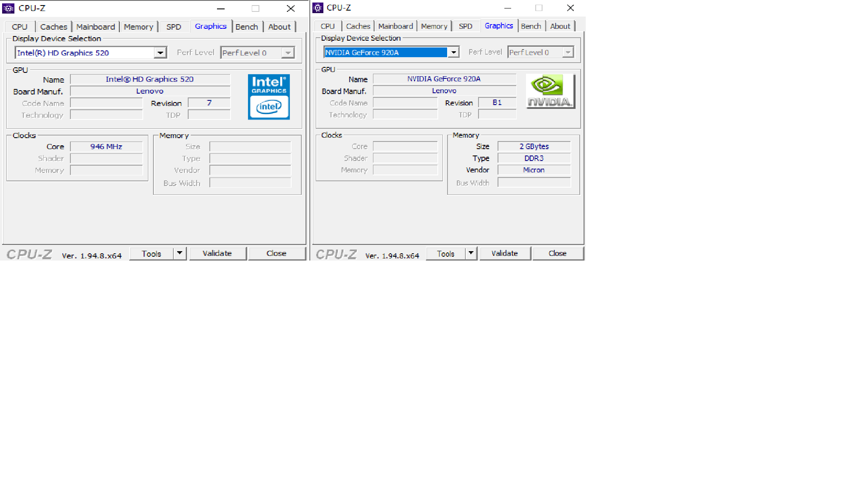Select Memory tab in left window
The width and height of the screenshot is (868, 488).
(x=139, y=27)
